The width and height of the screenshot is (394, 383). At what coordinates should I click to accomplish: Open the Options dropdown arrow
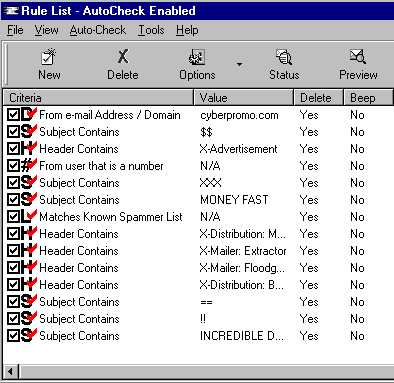(x=239, y=64)
